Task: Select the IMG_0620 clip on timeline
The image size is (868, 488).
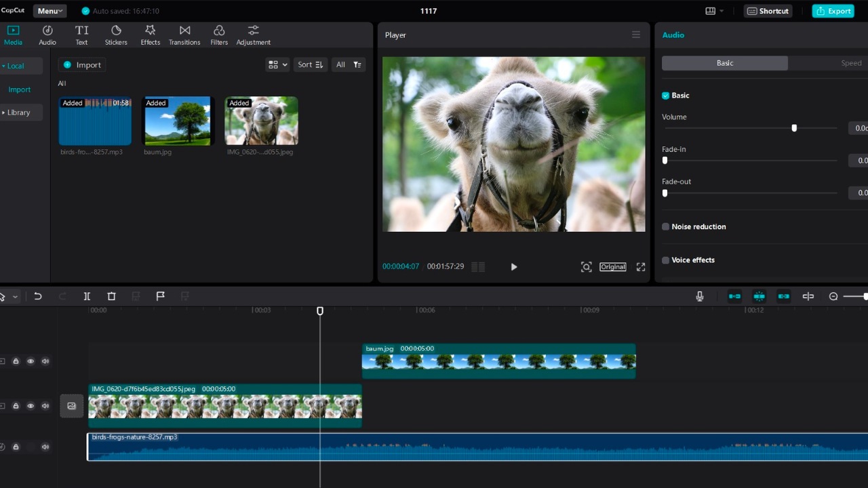Action: [224, 406]
